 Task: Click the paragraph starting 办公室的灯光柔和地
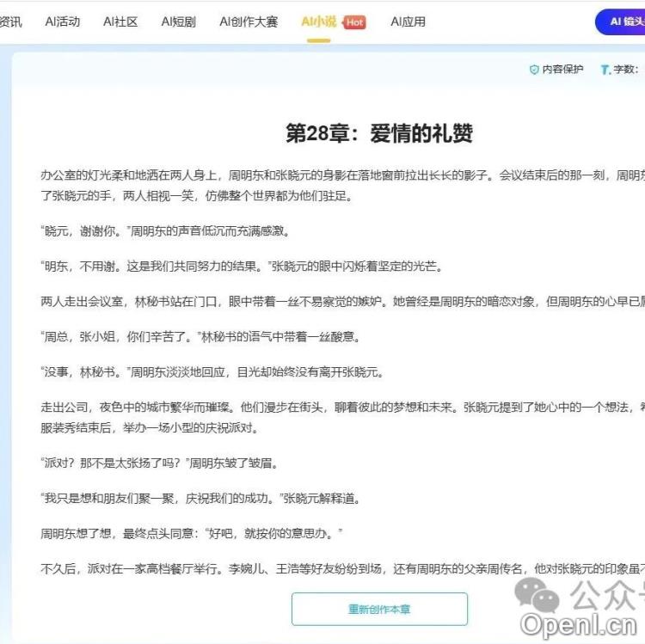point(342,186)
